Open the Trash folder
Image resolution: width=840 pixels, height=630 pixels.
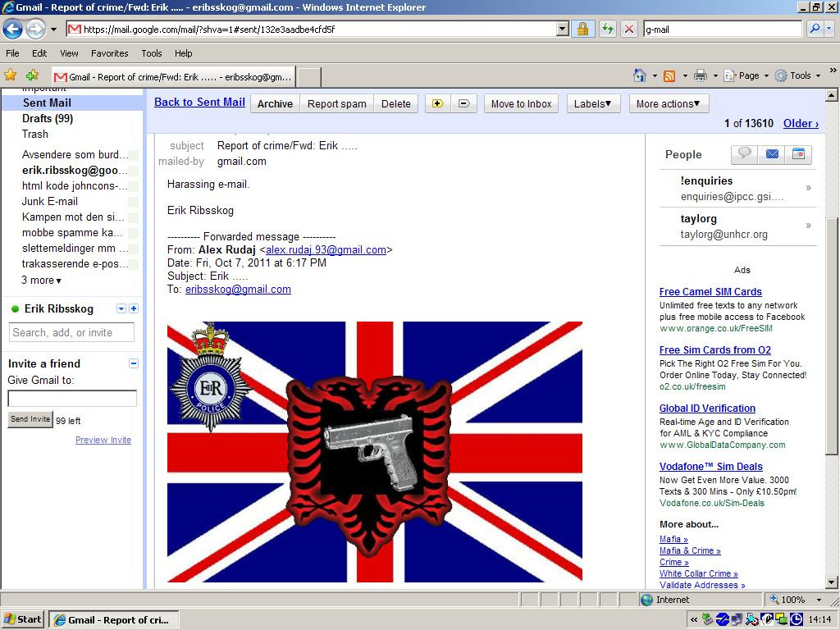[34, 134]
